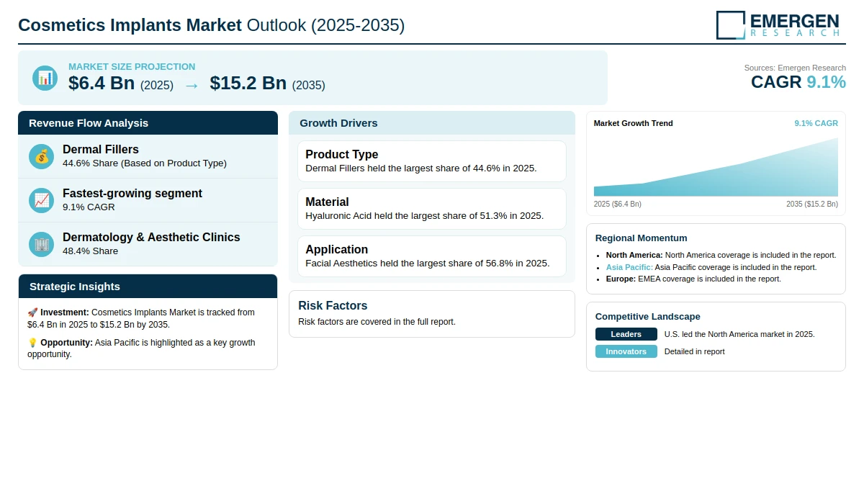The width and height of the screenshot is (864, 504).
Task: Click the Leaders badge in Competitive Landscape
Action: [626, 334]
